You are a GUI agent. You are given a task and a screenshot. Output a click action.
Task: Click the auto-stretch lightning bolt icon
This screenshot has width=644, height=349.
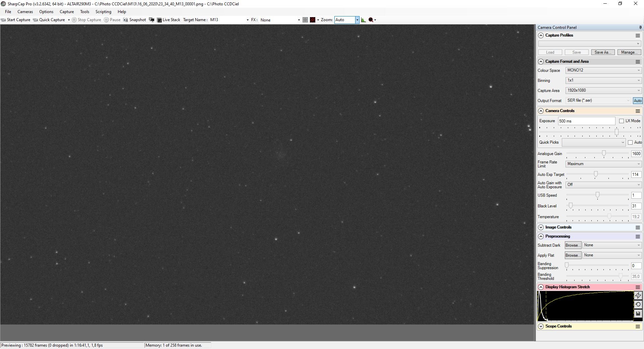(x=638, y=296)
